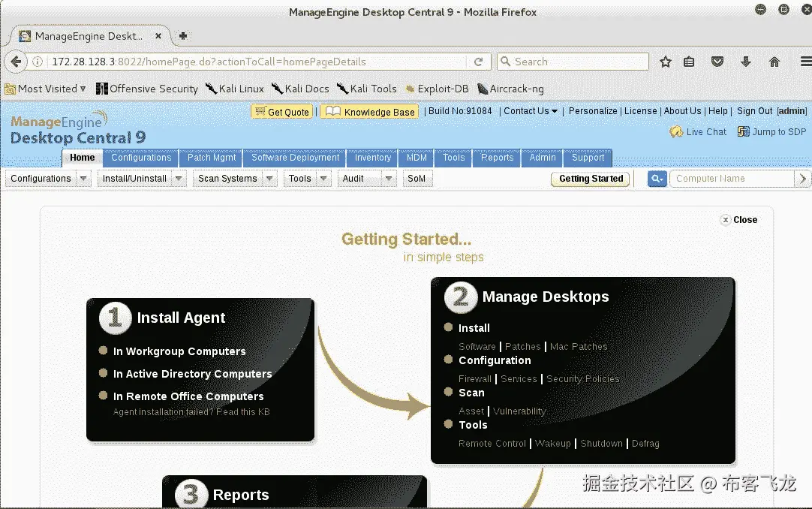Open Vulnerability scan link

519,411
